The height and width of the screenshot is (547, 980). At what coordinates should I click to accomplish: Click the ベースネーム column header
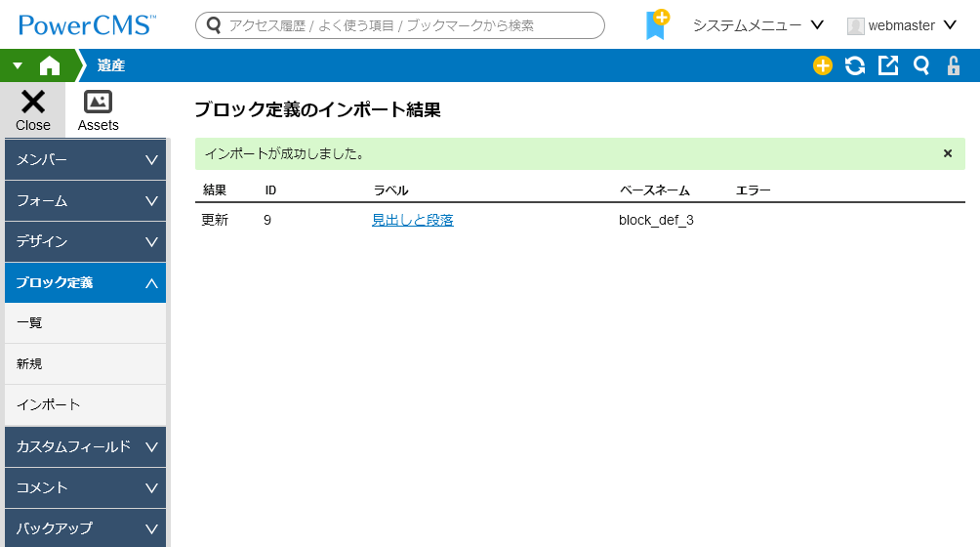tap(654, 190)
